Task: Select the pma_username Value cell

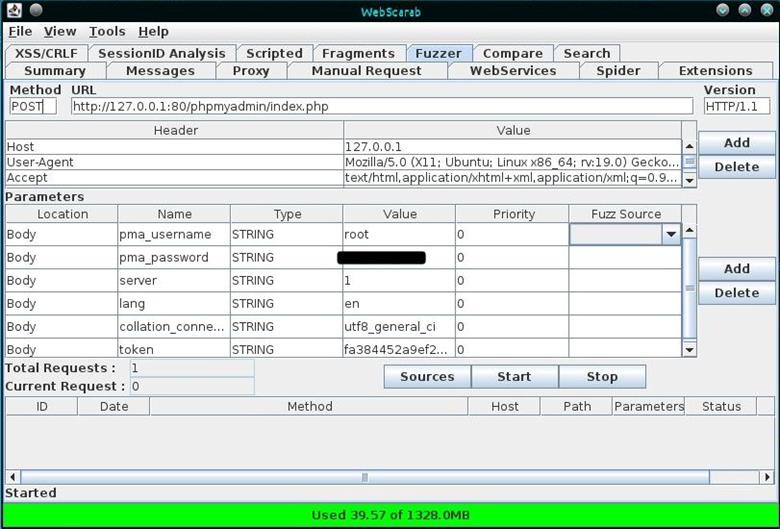Action: point(398,235)
